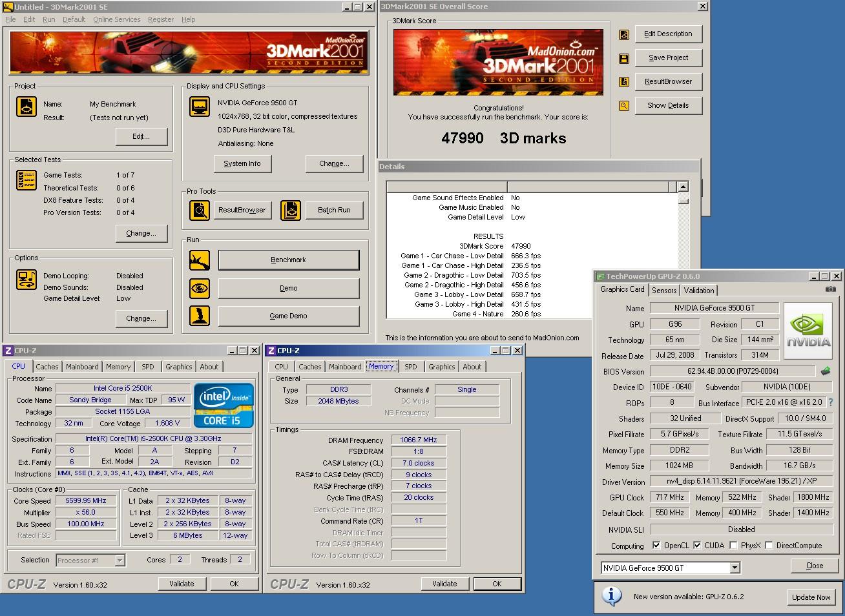
Task: Click the Core Speed field showing 5599.95 MHz
Action: tap(86, 500)
